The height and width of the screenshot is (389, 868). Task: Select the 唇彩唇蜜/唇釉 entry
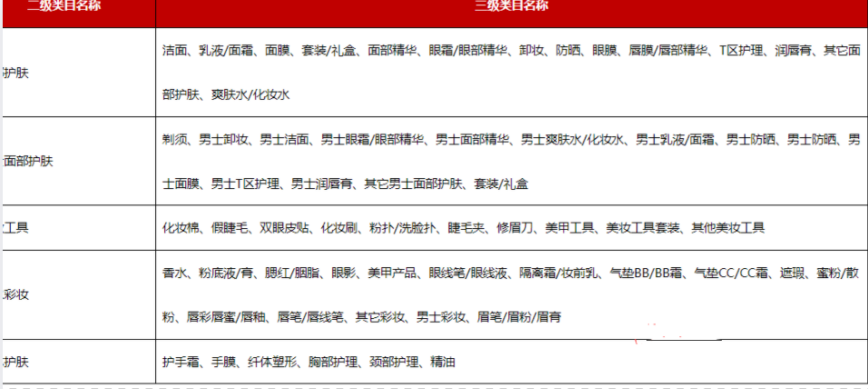(x=228, y=317)
